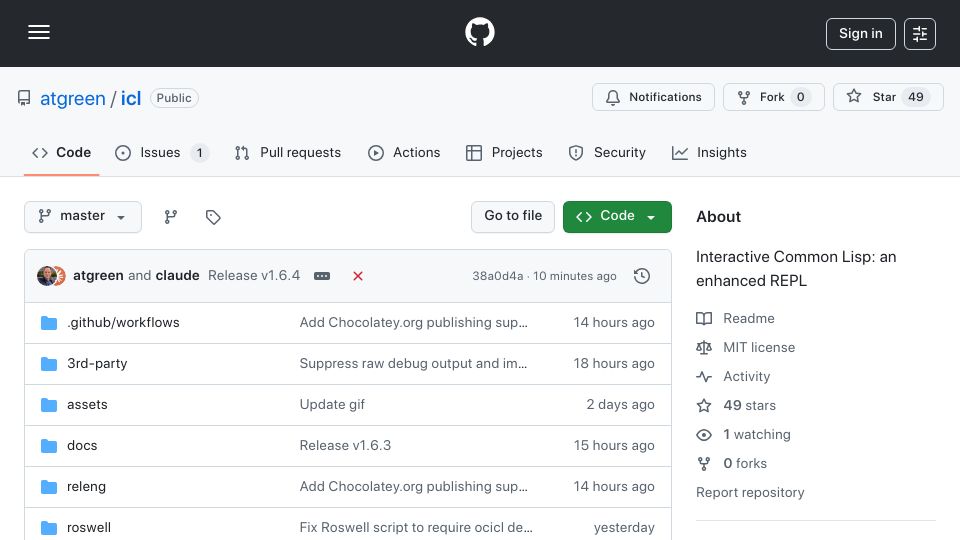Click the Issues count badge 1
Screen dimensions: 960x540
tap(199, 152)
